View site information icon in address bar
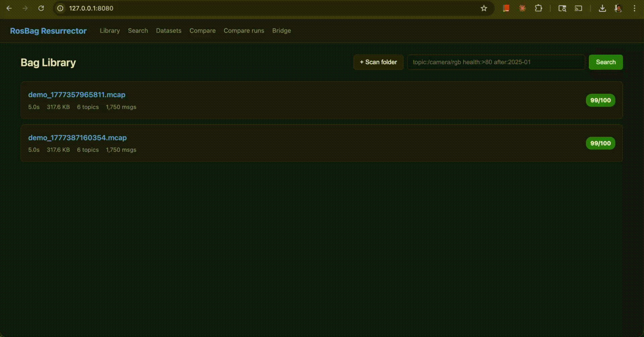644x337 pixels. [60, 8]
